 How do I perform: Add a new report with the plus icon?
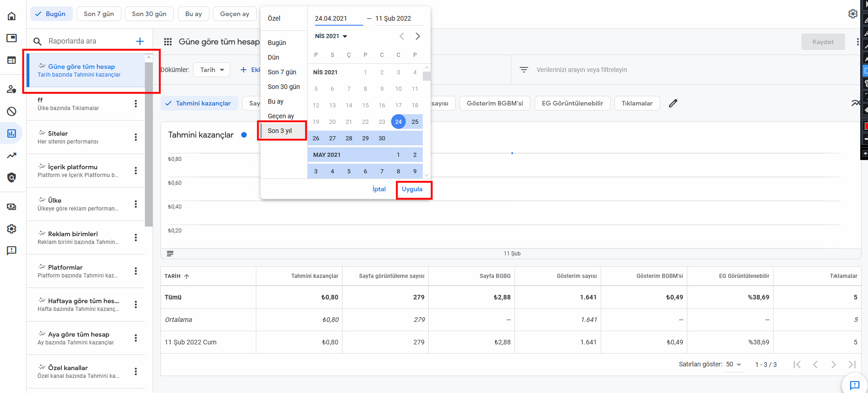pos(140,41)
